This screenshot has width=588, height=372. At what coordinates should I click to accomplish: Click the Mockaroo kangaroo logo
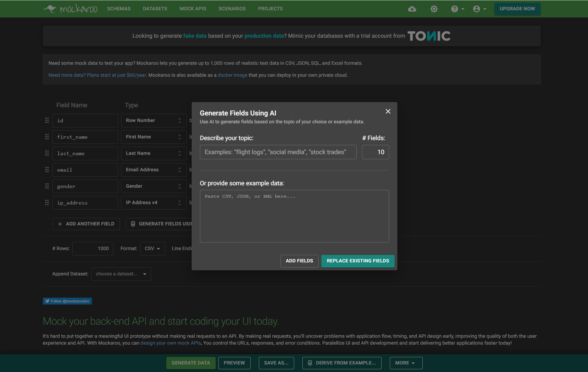click(x=70, y=9)
